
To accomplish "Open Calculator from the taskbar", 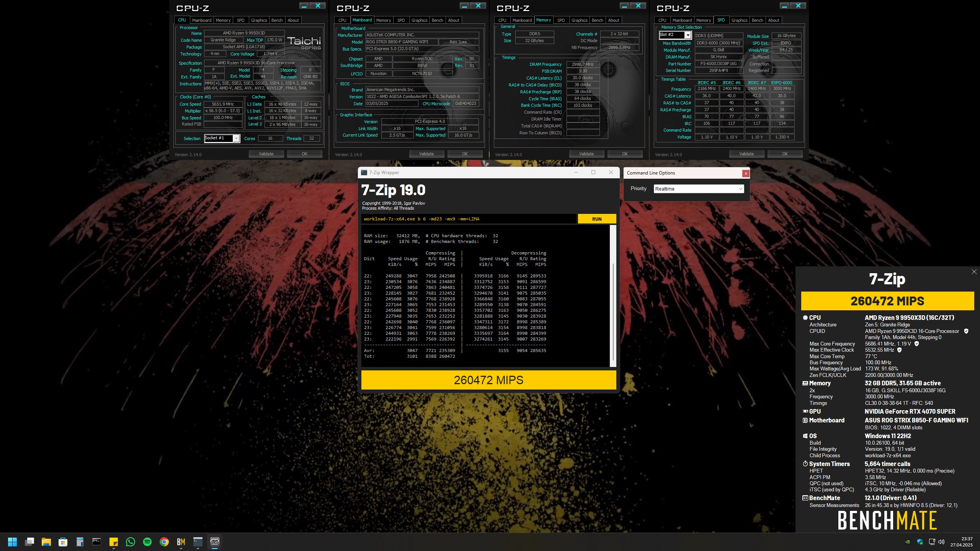I will click(80, 542).
